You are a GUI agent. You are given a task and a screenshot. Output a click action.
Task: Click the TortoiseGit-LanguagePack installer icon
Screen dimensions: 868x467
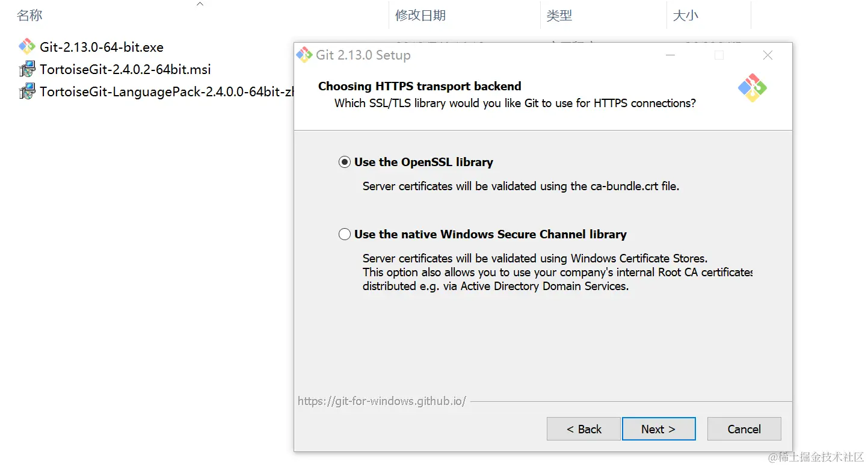click(27, 91)
